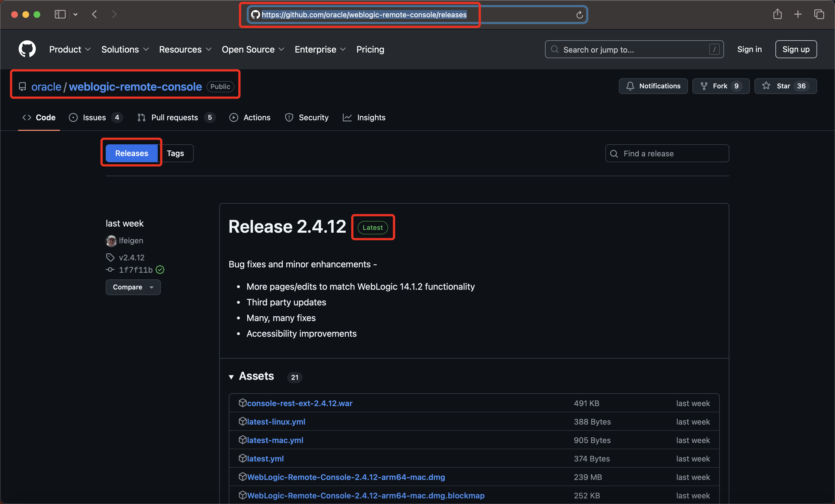
Task: Click the GitHub Octocat home logo
Action: pyautogui.click(x=27, y=49)
